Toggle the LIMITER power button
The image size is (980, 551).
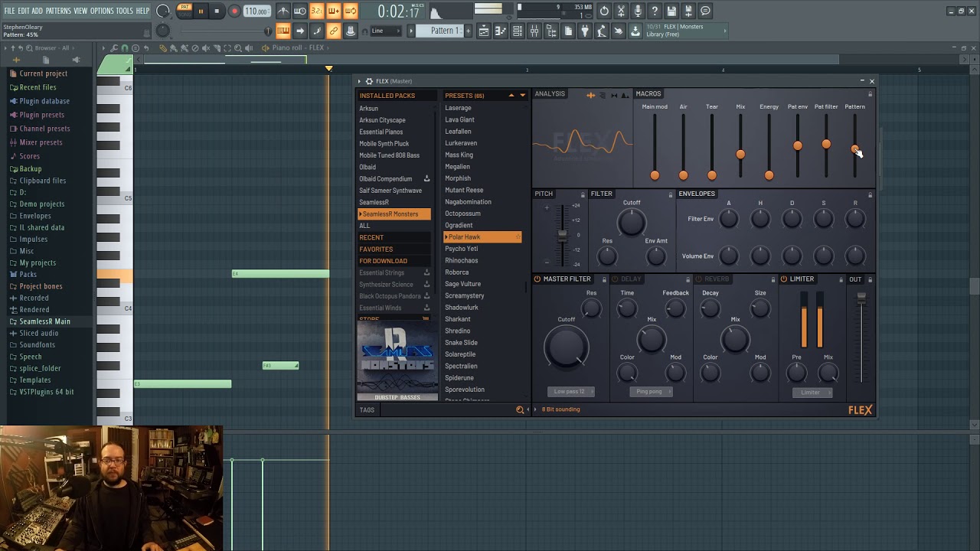[x=784, y=279]
